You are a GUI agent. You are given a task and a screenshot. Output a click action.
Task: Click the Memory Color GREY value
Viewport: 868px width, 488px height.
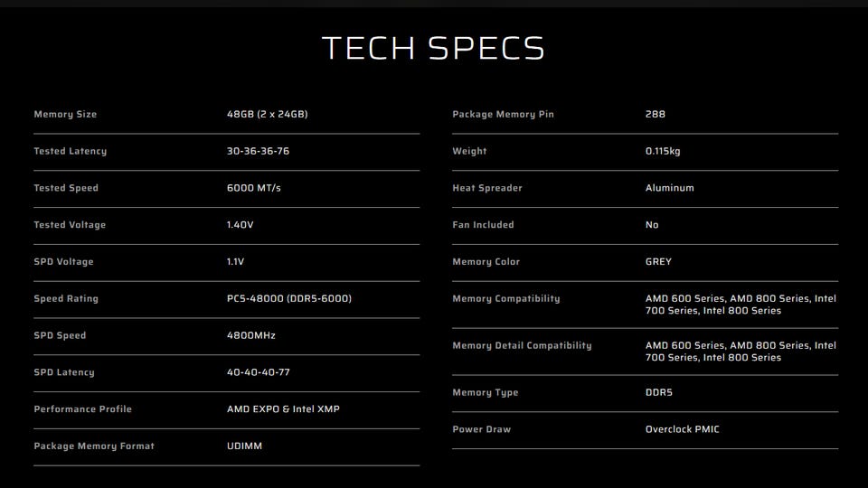pos(658,262)
